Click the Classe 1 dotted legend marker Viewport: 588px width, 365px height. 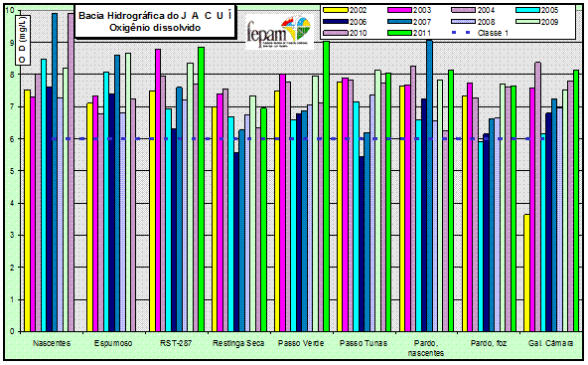pyautogui.click(x=461, y=33)
